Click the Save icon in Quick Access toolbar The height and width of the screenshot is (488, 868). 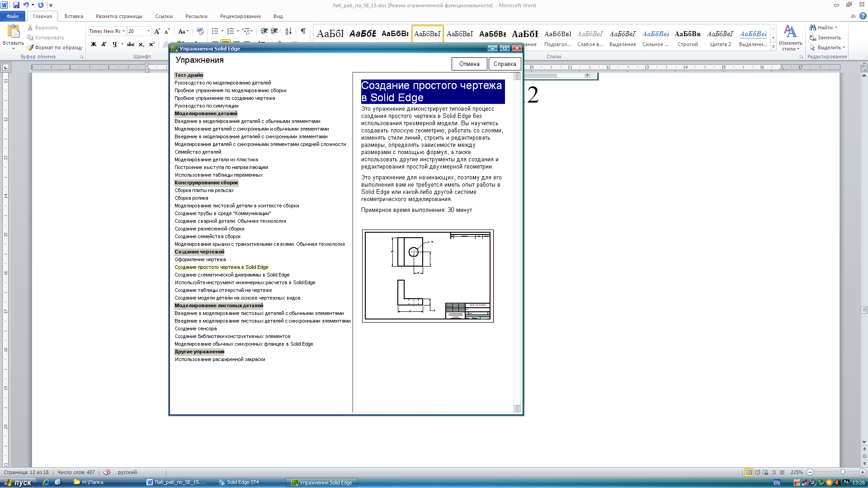click(x=16, y=5)
